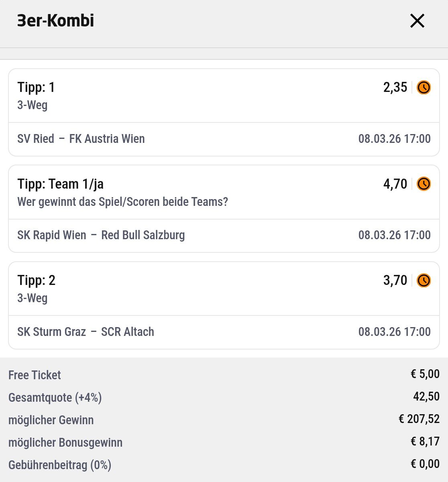Click the möglicher Gewinn amount € 207,52
This screenshot has height=482, width=448.
click(x=419, y=419)
